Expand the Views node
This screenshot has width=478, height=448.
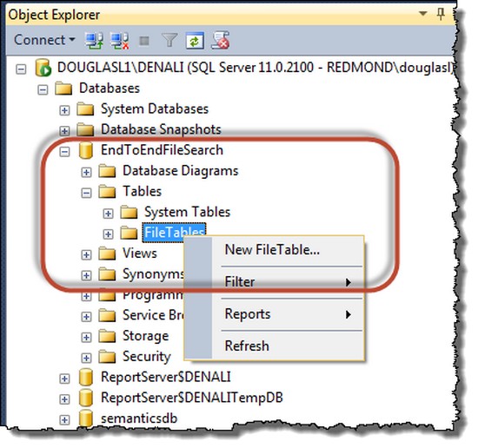(x=86, y=254)
